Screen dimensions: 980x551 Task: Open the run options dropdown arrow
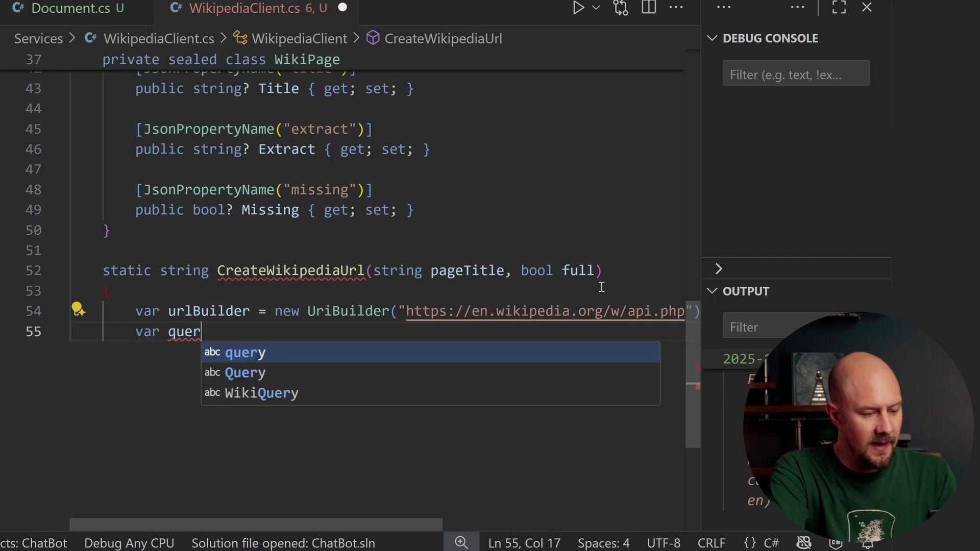[x=596, y=8]
